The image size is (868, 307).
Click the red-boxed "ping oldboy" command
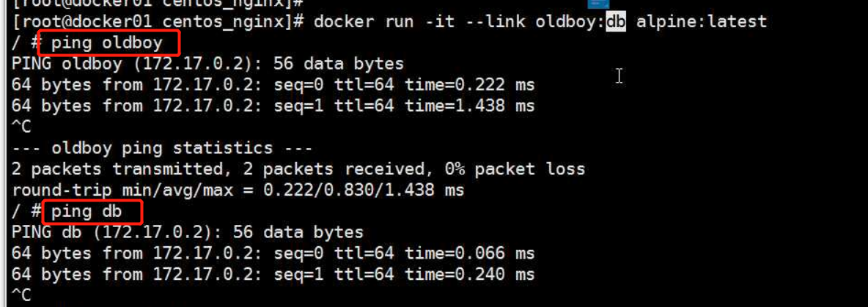pos(106,43)
